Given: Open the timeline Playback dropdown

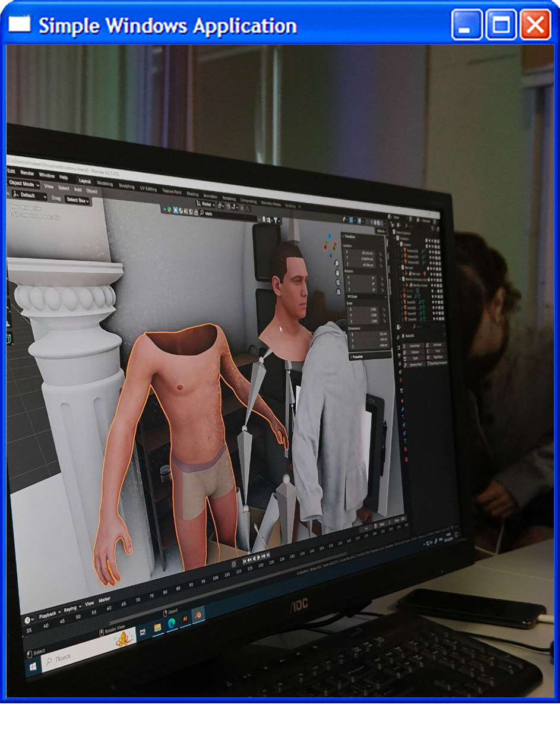Looking at the screenshot, I should pyautogui.click(x=49, y=614).
